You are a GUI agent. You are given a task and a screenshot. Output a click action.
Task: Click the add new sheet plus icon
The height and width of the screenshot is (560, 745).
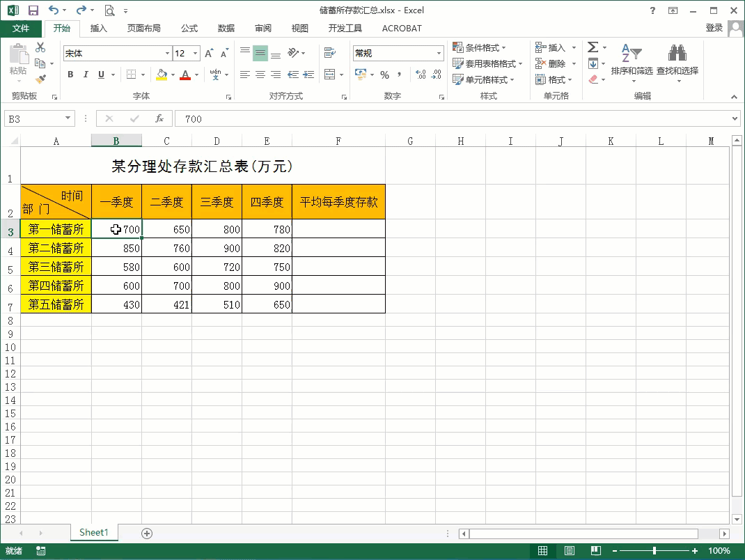(147, 533)
